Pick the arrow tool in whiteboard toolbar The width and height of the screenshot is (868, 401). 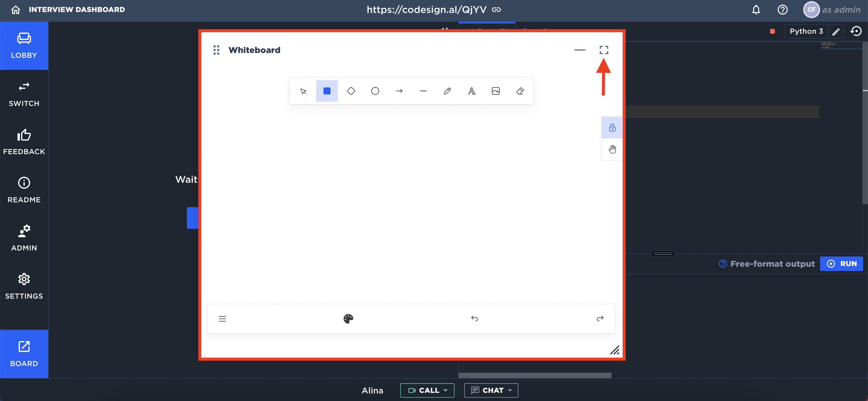point(399,91)
